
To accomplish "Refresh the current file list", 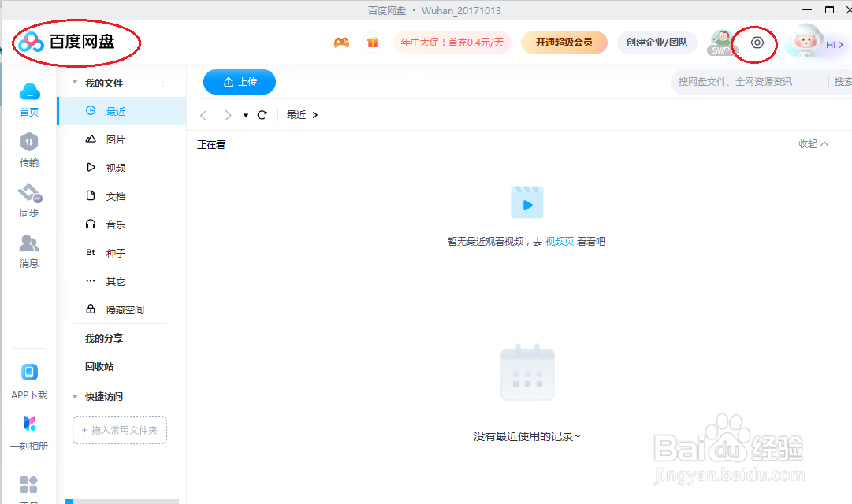I will click(262, 115).
